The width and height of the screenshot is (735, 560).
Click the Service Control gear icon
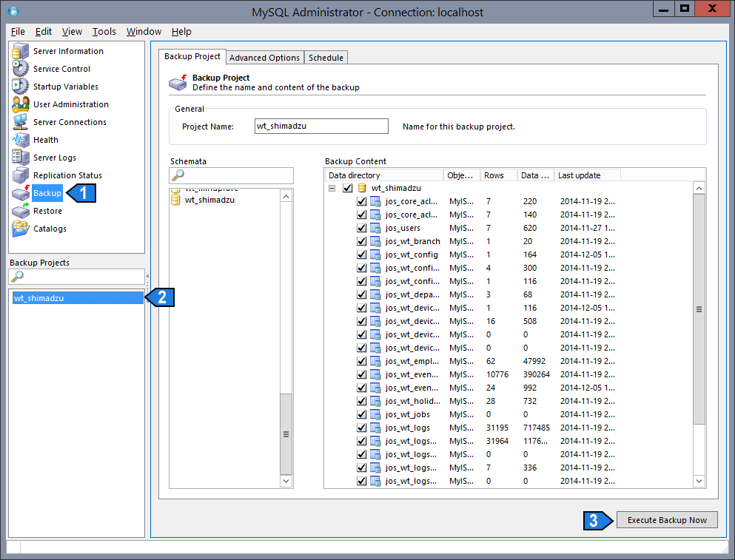(x=20, y=69)
